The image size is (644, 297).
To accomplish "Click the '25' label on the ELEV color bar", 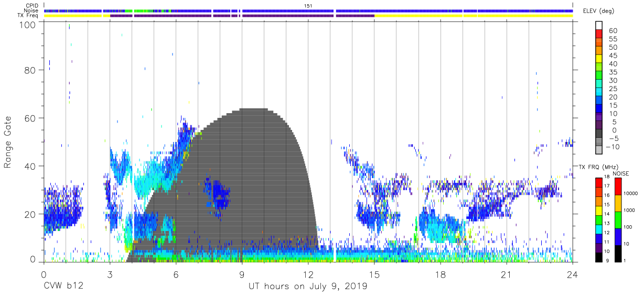I will (613, 89).
